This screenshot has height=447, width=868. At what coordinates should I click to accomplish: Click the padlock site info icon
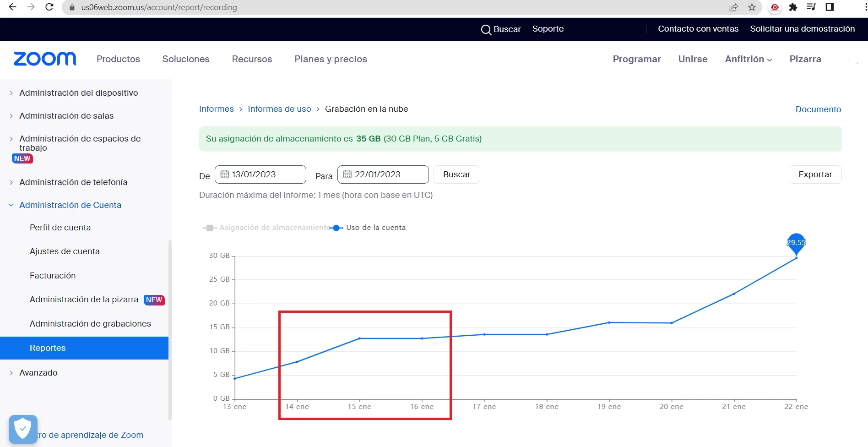(x=71, y=7)
